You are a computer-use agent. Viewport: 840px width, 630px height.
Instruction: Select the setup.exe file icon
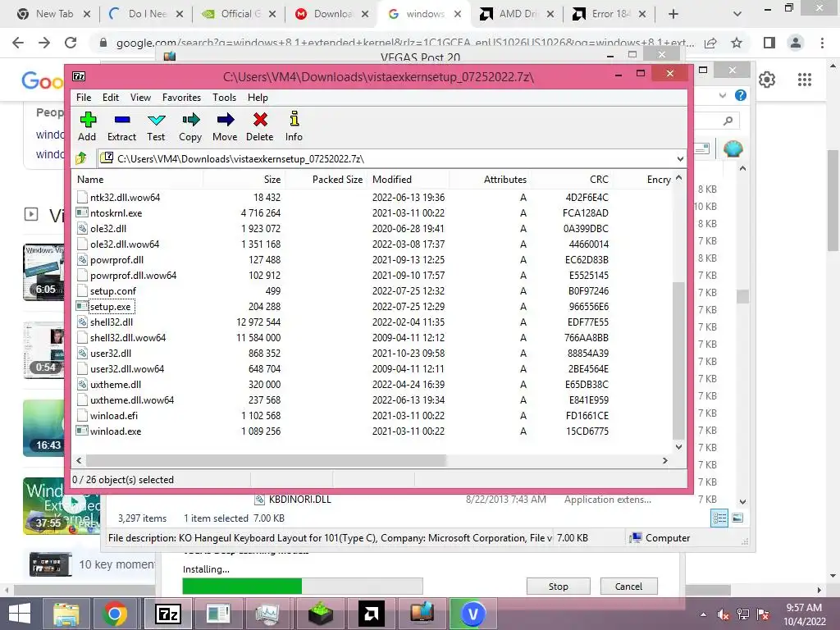pos(82,307)
